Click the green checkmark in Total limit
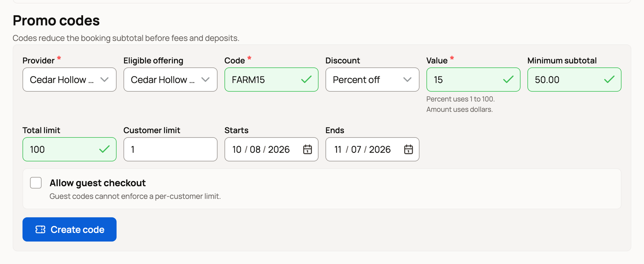This screenshot has height=264, width=644. (x=104, y=149)
